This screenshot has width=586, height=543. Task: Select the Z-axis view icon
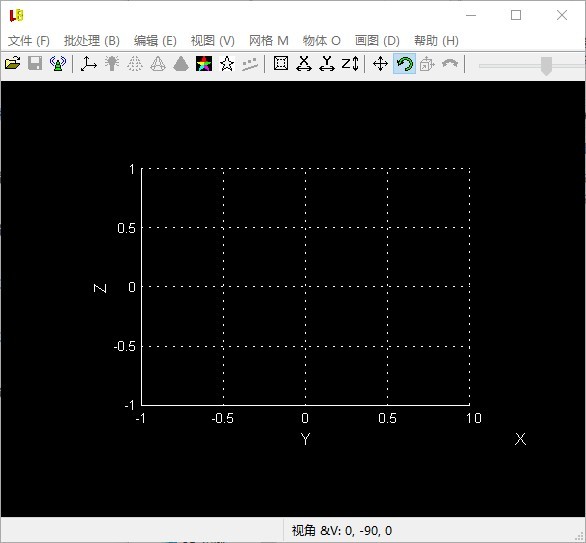point(350,64)
